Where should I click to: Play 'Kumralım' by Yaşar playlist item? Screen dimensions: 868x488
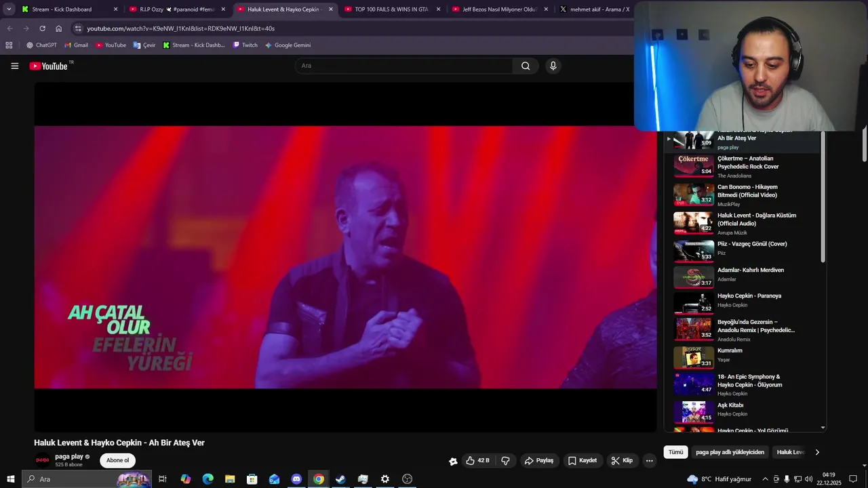743,357
